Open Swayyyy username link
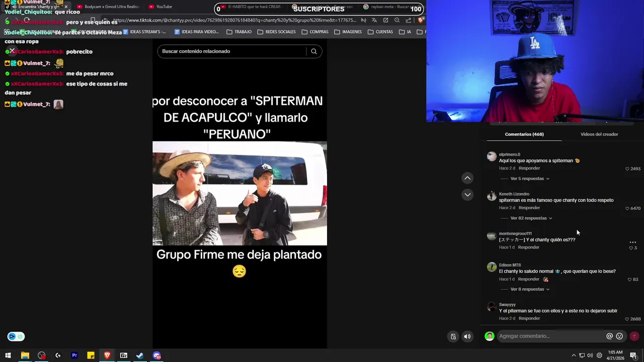The height and width of the screenshot is (362, 644). pyautogui.click(x=507, y=305)
